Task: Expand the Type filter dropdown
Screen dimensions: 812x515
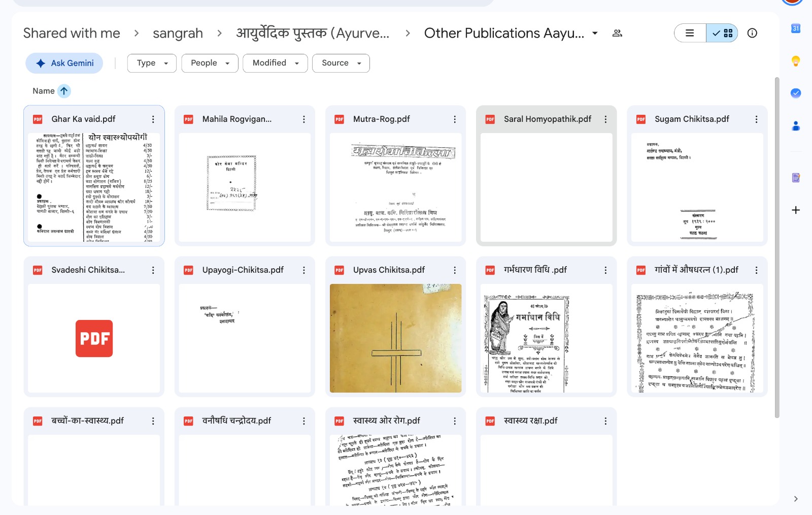Action: coord(152,63)
